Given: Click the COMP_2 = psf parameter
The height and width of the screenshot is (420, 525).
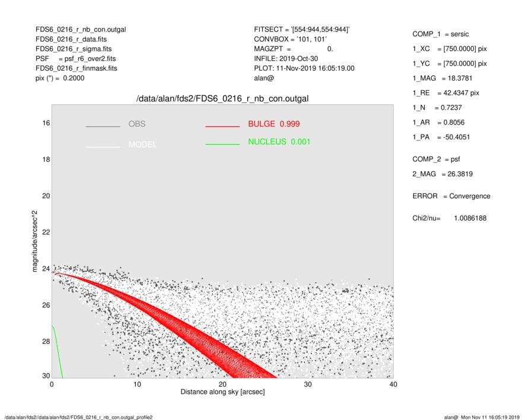Looking at the screenshot, I should pos(436,160).
